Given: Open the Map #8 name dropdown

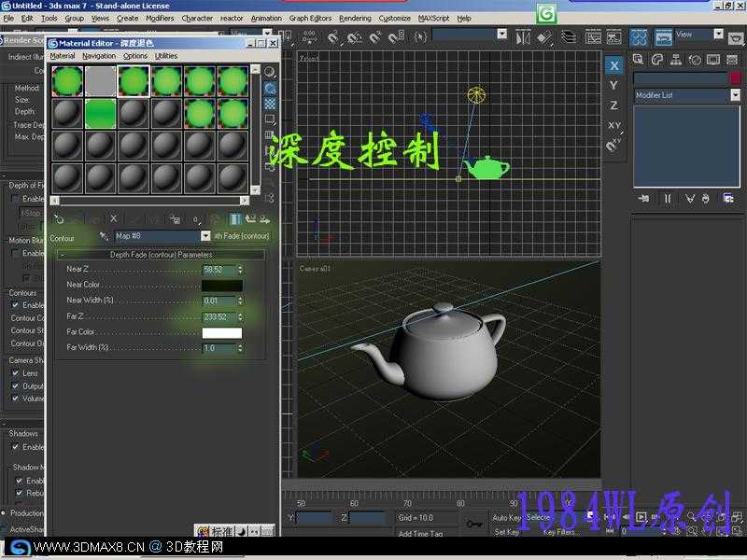Looking at the screenshot, I should [205, 237].
